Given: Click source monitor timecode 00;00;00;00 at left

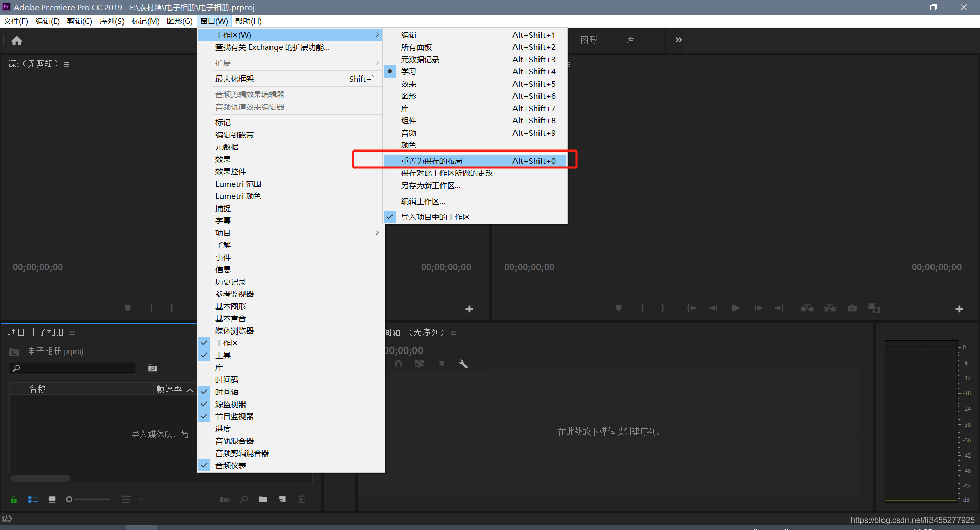Looking at the screenshot, I should coord(38,267).
